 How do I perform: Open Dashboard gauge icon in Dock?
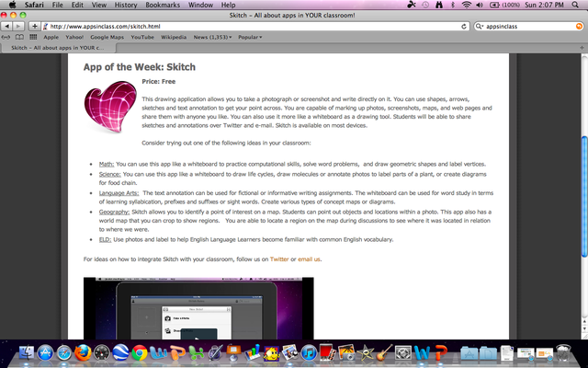click(x=101, y=353)
